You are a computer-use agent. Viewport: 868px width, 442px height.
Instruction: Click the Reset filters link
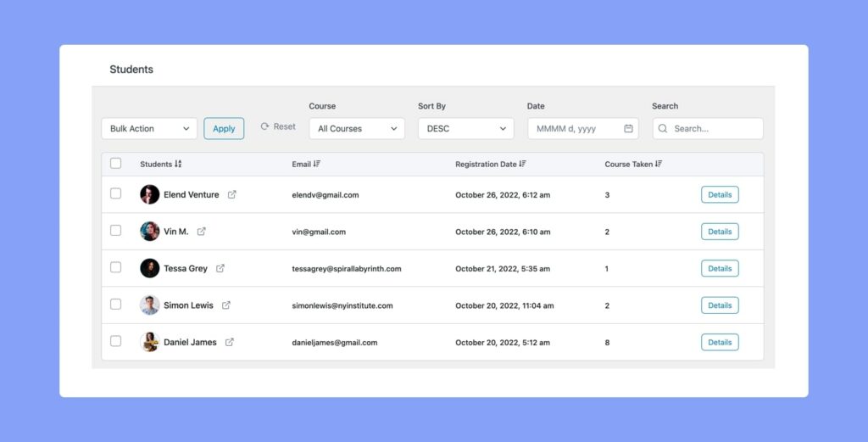point(278,126)
